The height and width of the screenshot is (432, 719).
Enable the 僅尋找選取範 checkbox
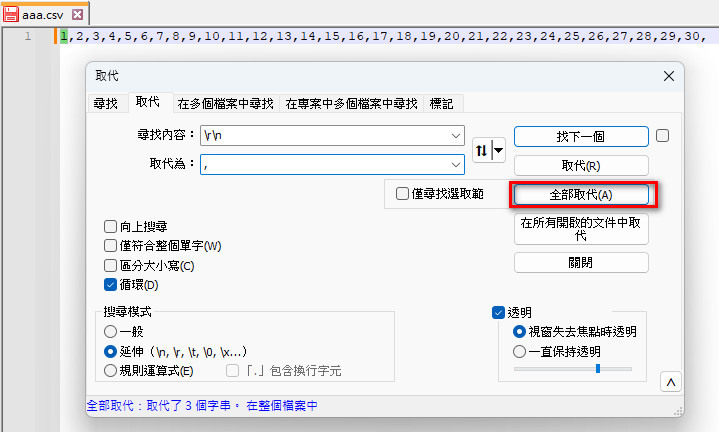(402, 194)
